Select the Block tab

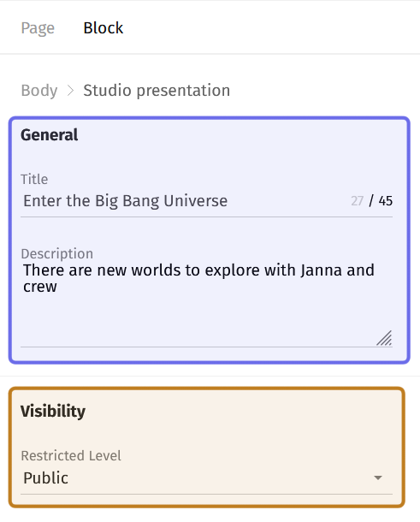point(104,28)
